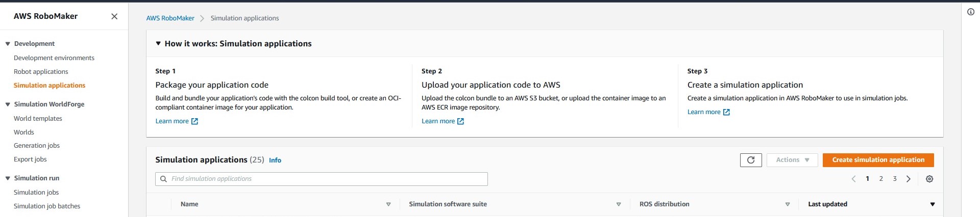This screenshot has width=980, height=217.
Task: Focus the Find simulation applications search box
Action: [x=322, y=179]
